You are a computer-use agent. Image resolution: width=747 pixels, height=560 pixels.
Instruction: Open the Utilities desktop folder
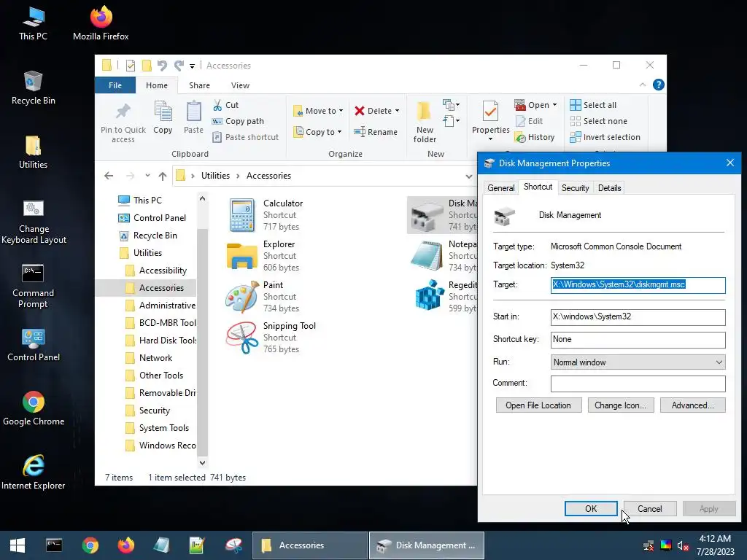(33, 152)
